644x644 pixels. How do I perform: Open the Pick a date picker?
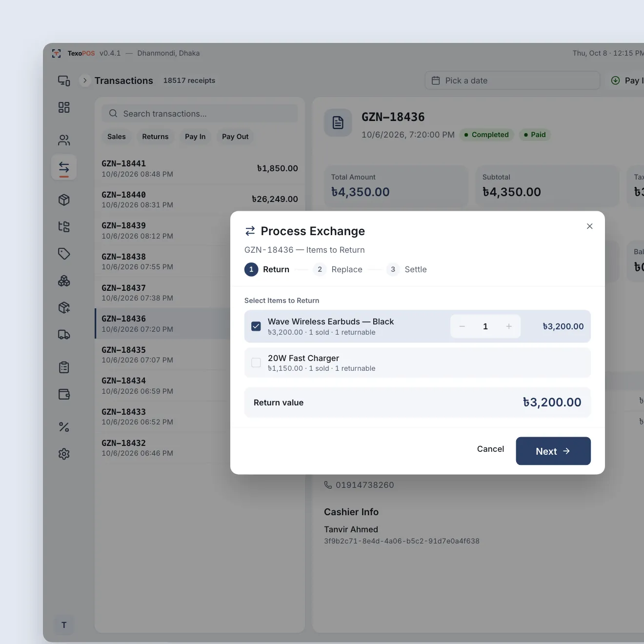pyautogui.click(x=513, y=80)
